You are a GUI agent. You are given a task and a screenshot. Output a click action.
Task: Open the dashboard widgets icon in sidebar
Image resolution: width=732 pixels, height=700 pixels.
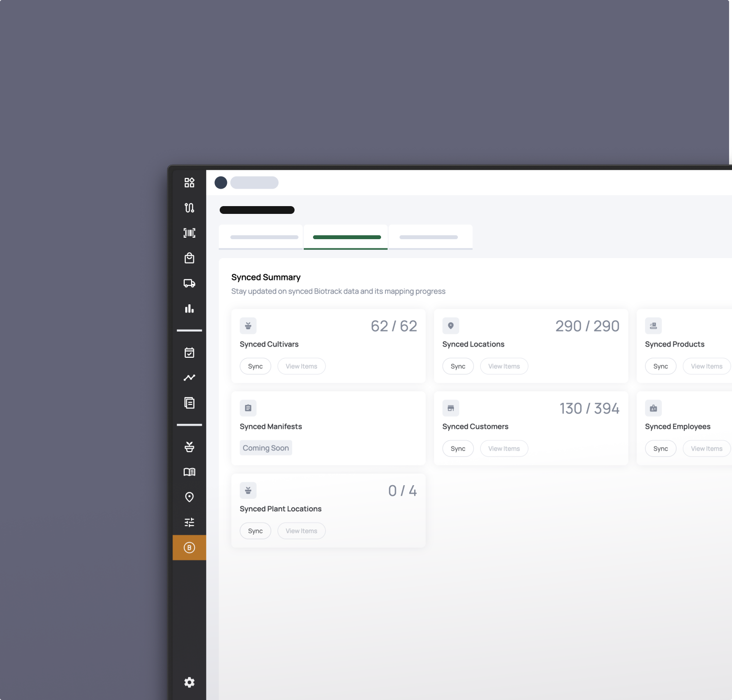pos(189,182)
